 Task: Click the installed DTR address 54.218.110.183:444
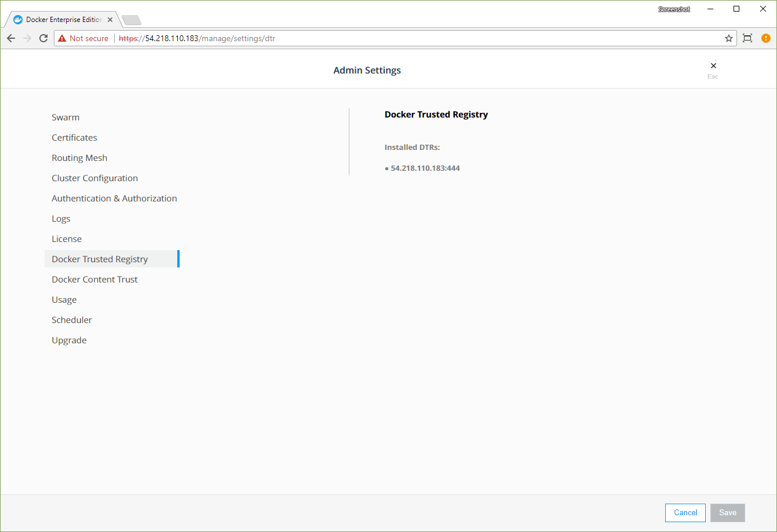click(425, 168)
